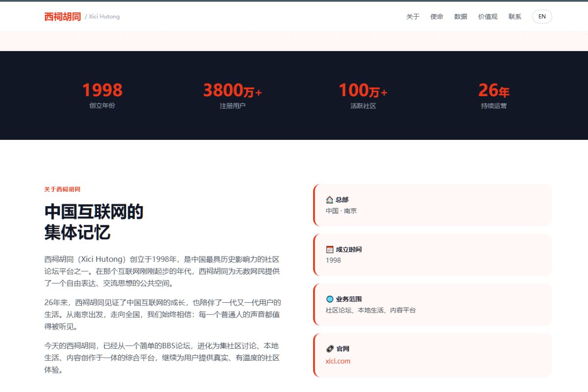Click the 100万+ active communities figure
The image size is (588, 392).
[x=363, y=90]
